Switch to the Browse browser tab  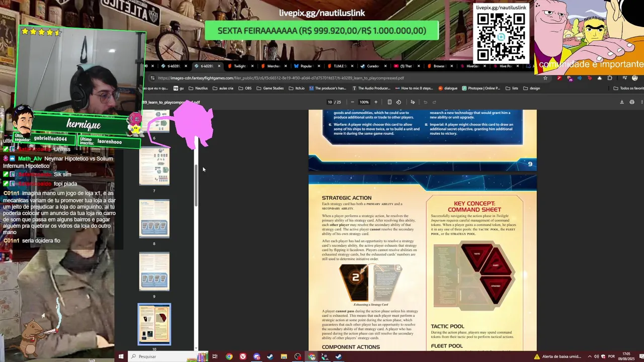coord(439,66)
